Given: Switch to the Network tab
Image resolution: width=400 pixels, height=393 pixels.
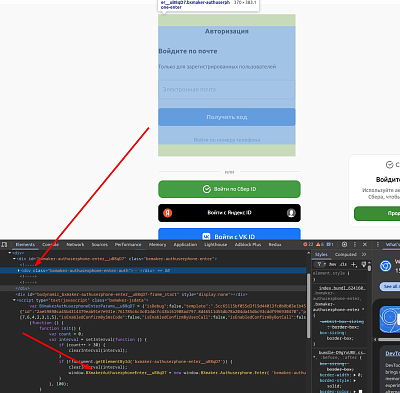Looking at the screenshot, I should click(x=75, y=245).
